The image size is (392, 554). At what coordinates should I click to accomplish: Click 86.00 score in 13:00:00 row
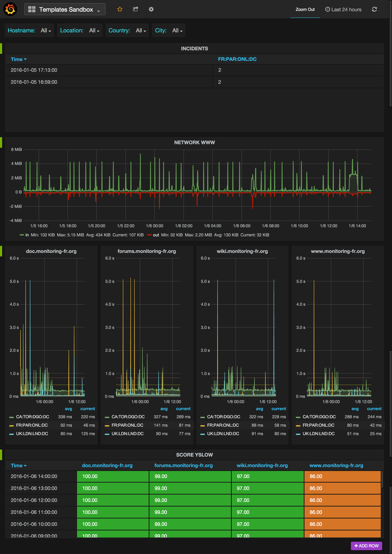pyautogui.click(x=343, y=488)
